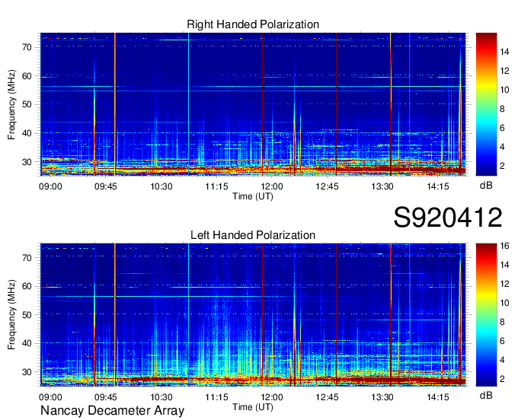Click the lower plot's dB color bar
The image size is (518, 420).
(x=486, y=315)
